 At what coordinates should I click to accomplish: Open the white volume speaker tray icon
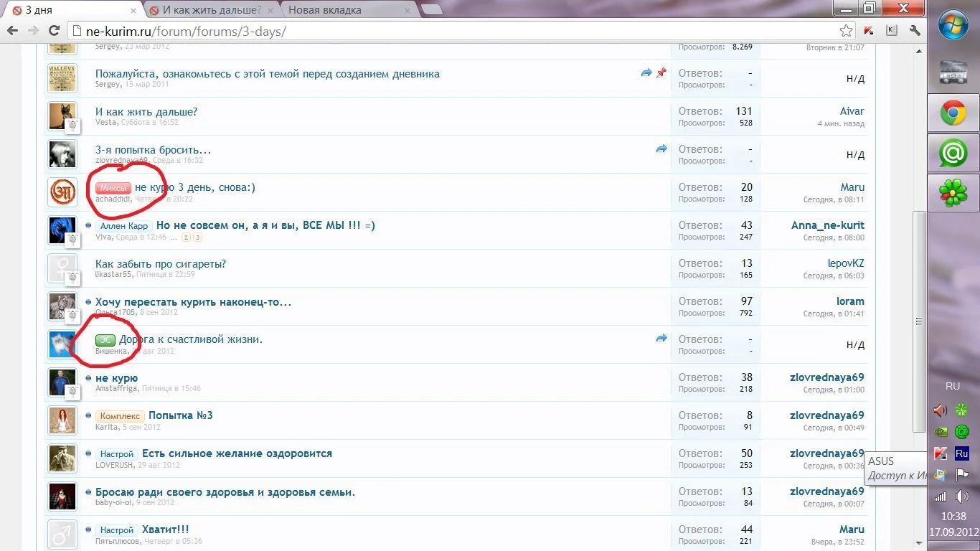pyautogui.click(x=962, y=496)
